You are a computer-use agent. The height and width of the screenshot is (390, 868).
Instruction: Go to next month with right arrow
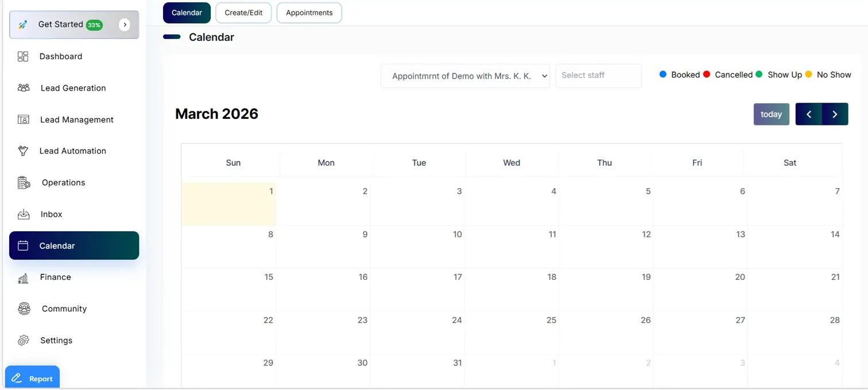click(x=835, y=114)
